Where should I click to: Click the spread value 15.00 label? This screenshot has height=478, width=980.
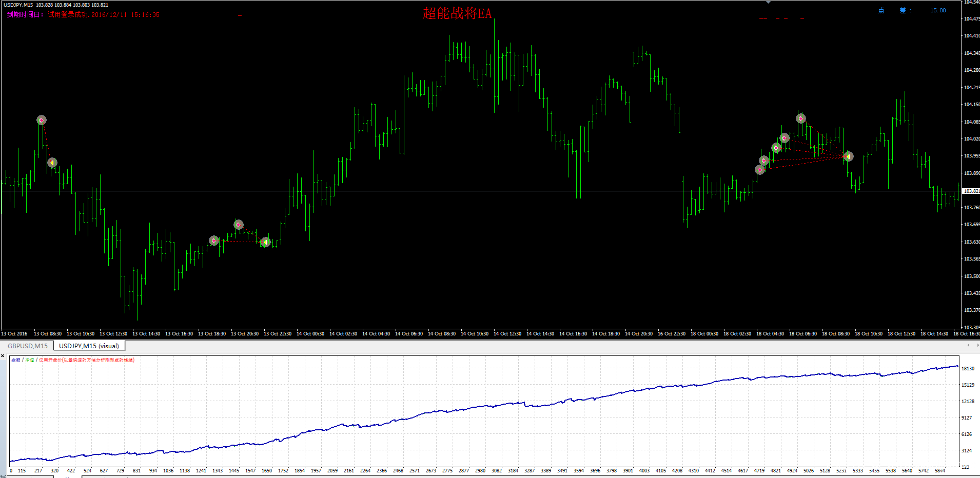tap(938, 10)
